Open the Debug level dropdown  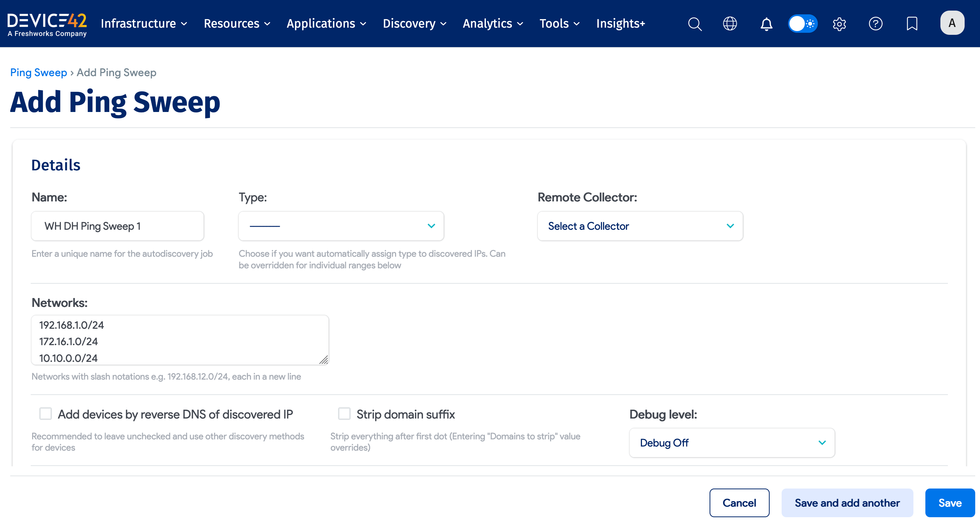[731, 443]
